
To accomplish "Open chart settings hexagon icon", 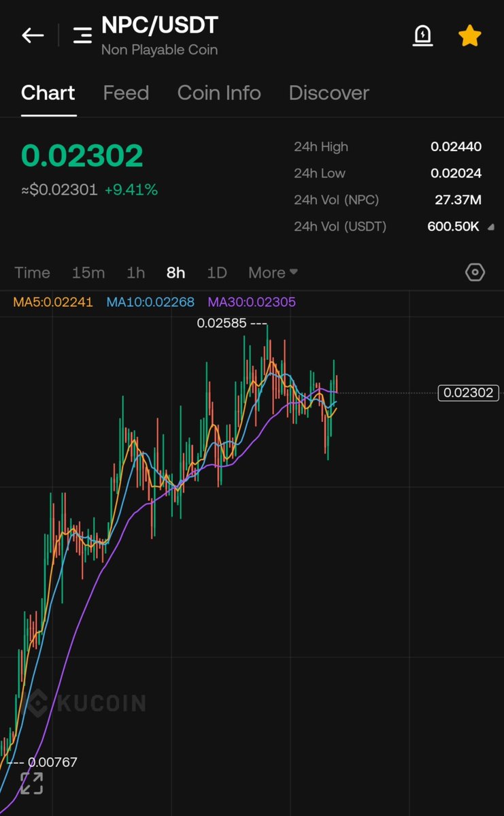I will pyautogui.click(x=475, y=272).
